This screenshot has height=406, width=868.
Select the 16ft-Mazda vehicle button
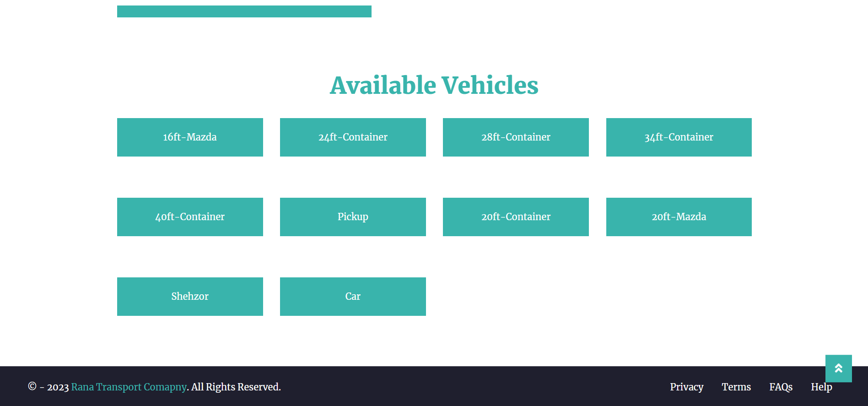click(x=190, y=137)
